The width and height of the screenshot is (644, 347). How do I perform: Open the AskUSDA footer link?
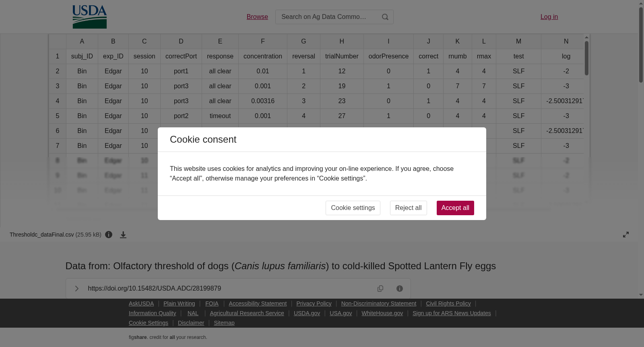click(141, 303)
